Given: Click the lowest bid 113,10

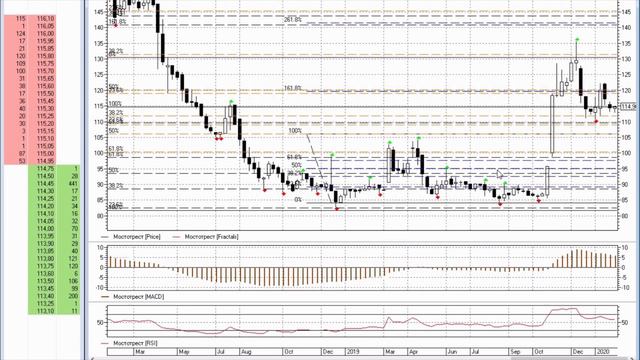Looking at the screenshot, I should click(x=54, y=311).
